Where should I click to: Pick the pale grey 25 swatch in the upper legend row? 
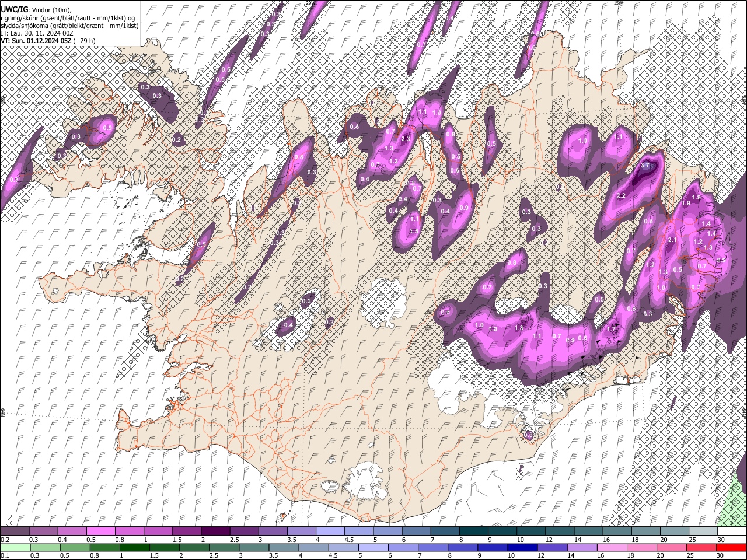tap(704, 531)
